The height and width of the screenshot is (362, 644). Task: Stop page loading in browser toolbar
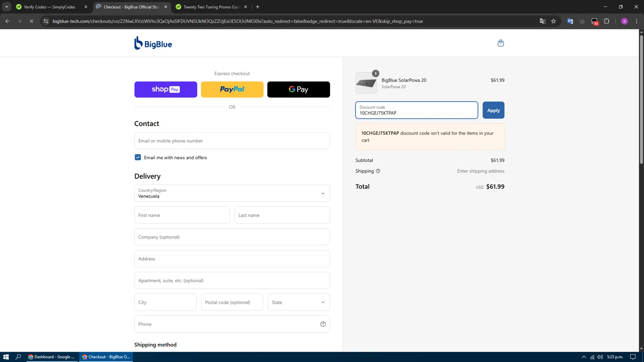click(x=31, y=21)
